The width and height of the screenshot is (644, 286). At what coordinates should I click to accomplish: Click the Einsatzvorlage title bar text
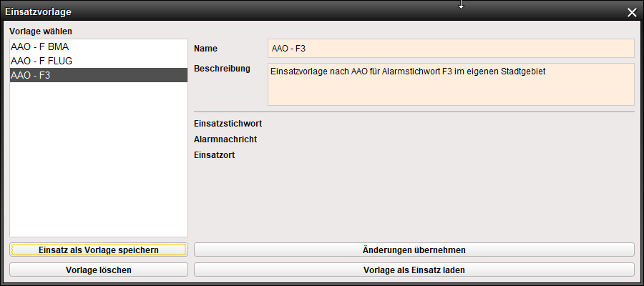[x=38, y=12]
